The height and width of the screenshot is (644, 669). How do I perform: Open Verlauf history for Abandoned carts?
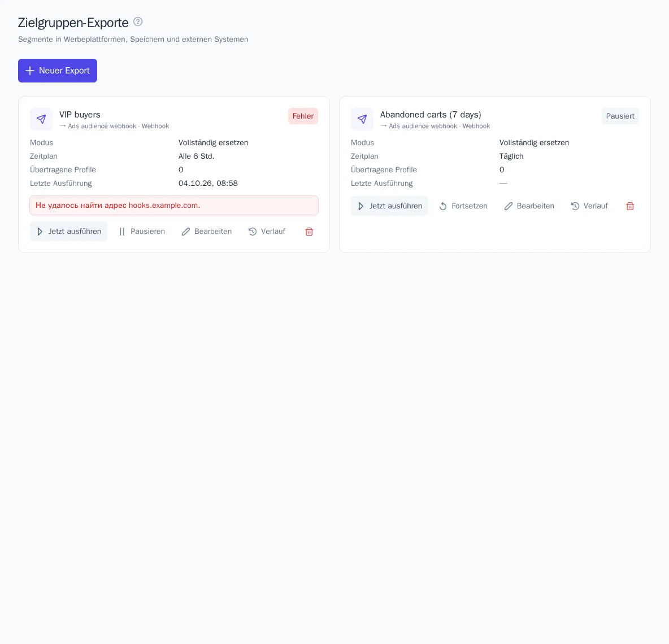pyautogui.click(x=590, y=206)
